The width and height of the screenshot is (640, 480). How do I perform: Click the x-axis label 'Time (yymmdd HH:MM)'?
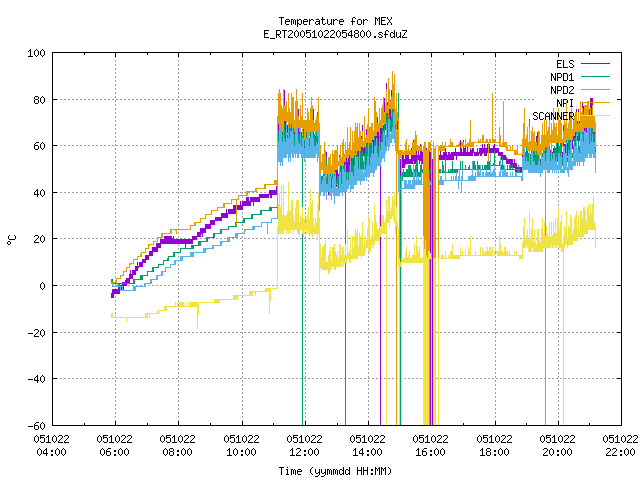pos(335,471)
